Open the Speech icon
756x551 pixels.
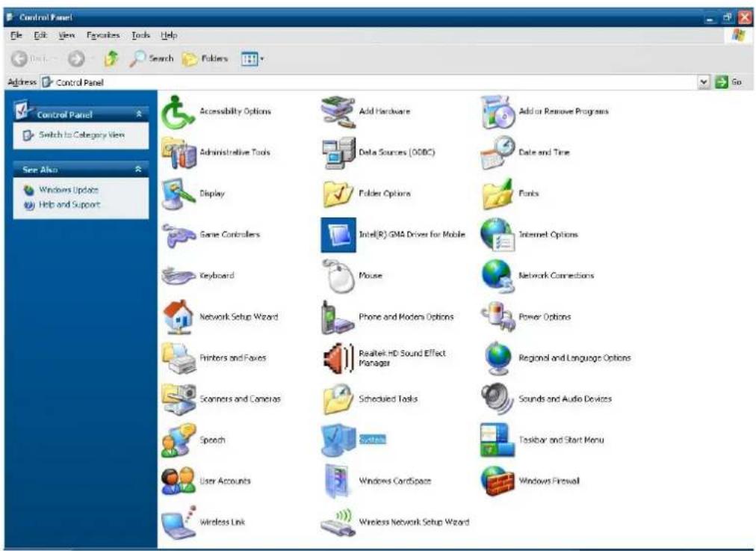pyautogui.click(x=179, y=440)
